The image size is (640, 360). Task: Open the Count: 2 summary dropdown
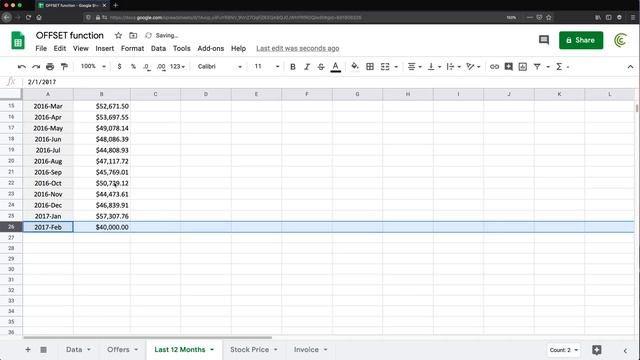click(563, 350)
